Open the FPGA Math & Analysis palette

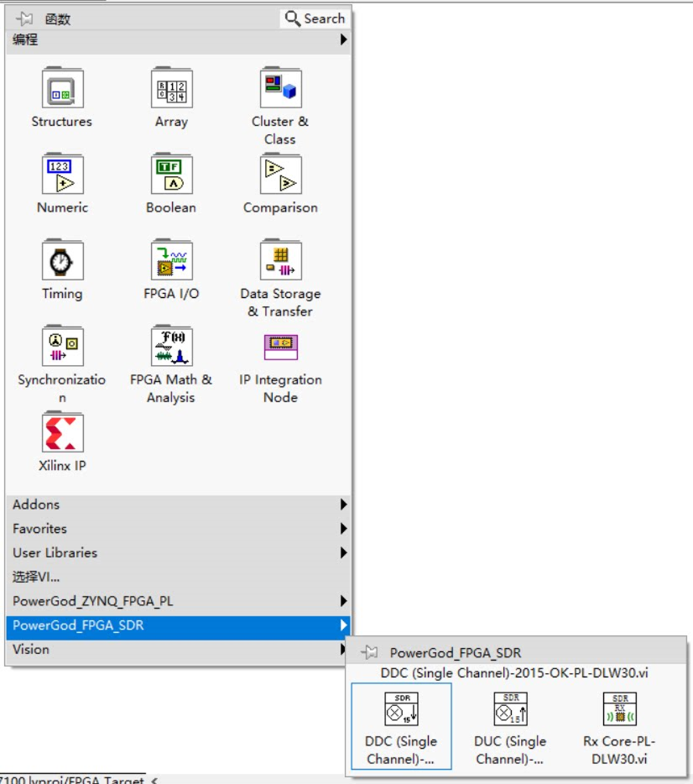(x=172, y=346)
